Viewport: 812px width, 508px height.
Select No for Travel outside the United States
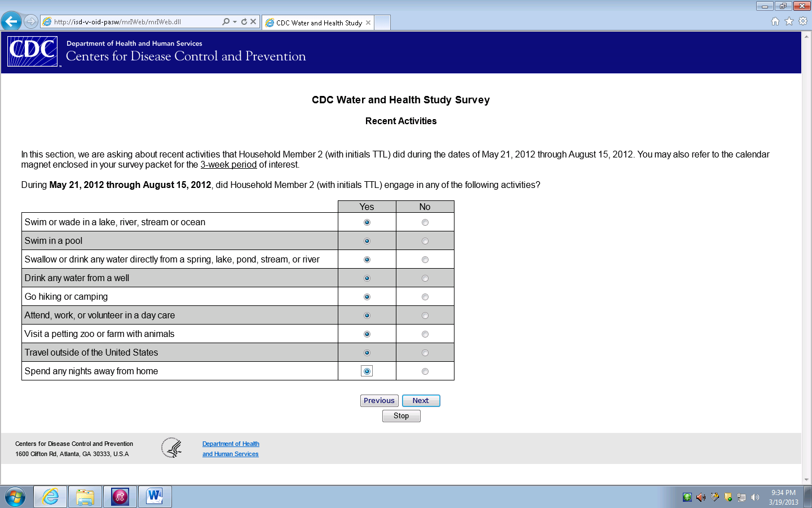(425, 353)
